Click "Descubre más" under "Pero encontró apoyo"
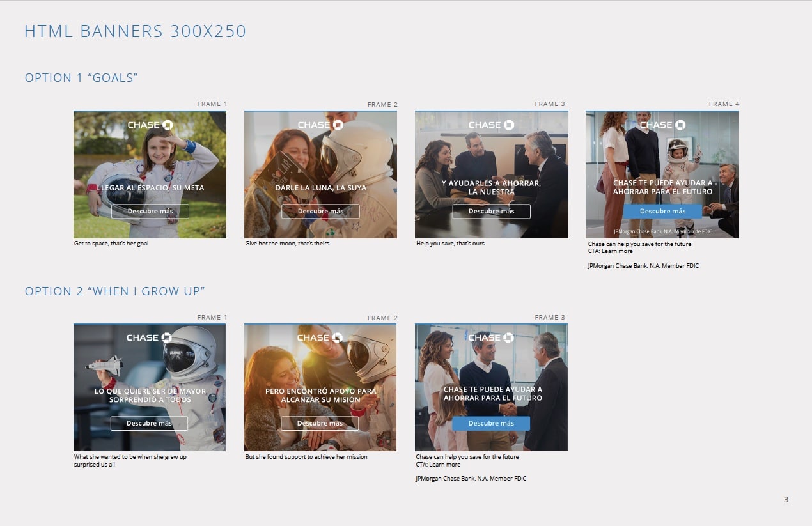The width and height of the screenshot is (812, 526). (320, 423)
